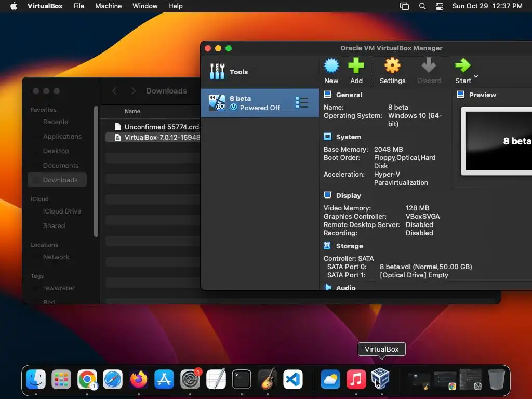This screenshot has height=399, width=532.
Task: Select Desktop in the Finder sidebar
Action: [56, 151]
